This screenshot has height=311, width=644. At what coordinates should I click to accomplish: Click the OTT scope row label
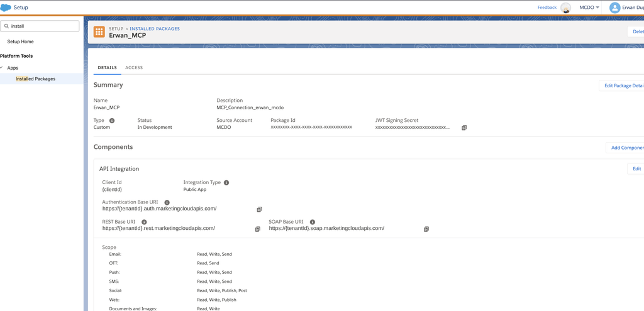[x=114, y=263]
